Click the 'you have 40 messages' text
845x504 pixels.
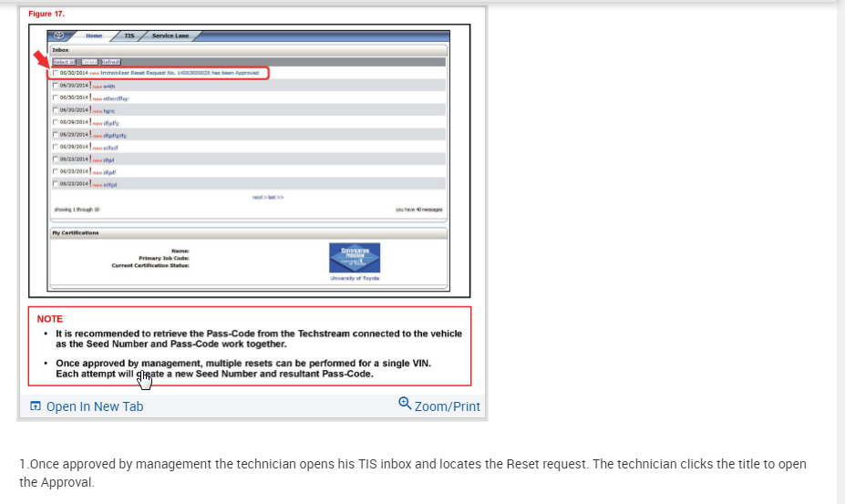click(x=418, y=210)
